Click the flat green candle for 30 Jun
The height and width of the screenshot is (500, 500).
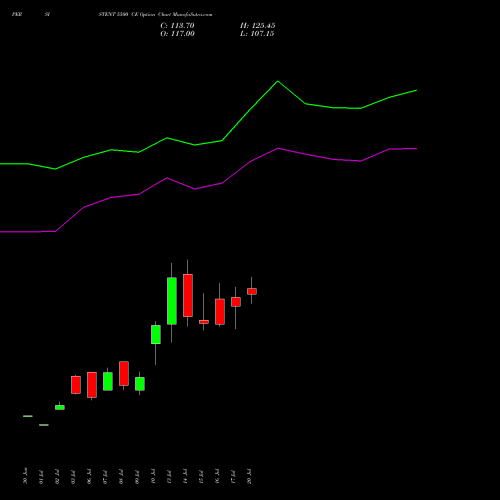coord(28,416)
